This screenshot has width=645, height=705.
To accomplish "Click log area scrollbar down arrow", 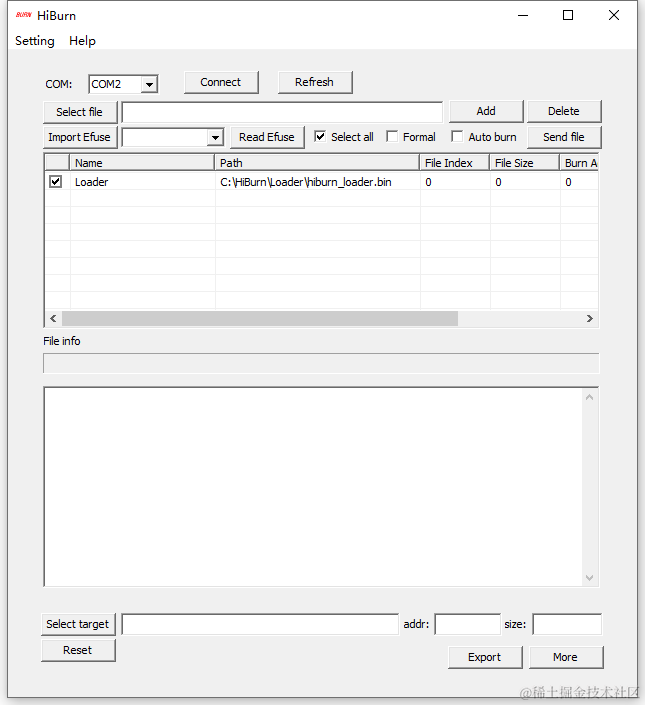I will tap(589, 578).
